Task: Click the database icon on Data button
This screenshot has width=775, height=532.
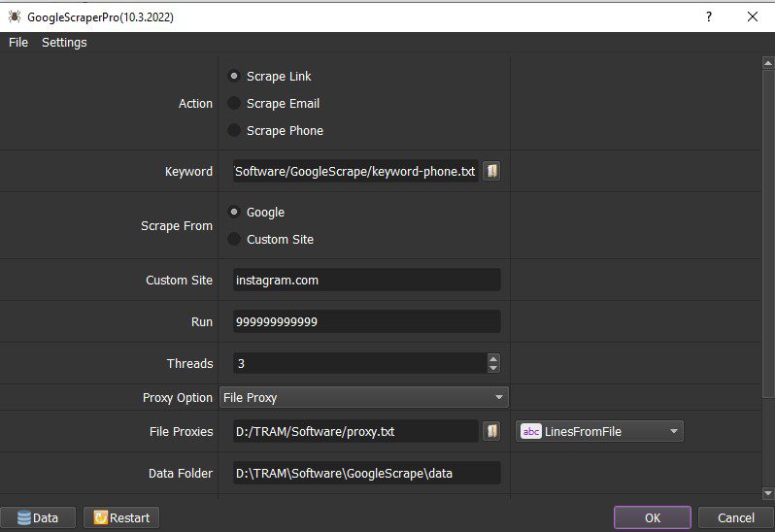Action: point(23,517)
